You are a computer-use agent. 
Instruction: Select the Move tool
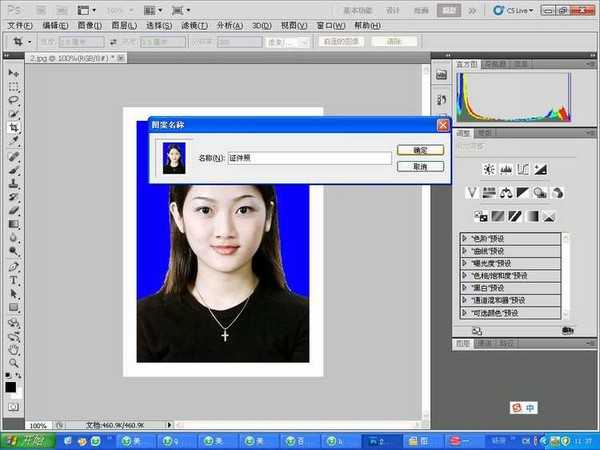pos(14,73)
